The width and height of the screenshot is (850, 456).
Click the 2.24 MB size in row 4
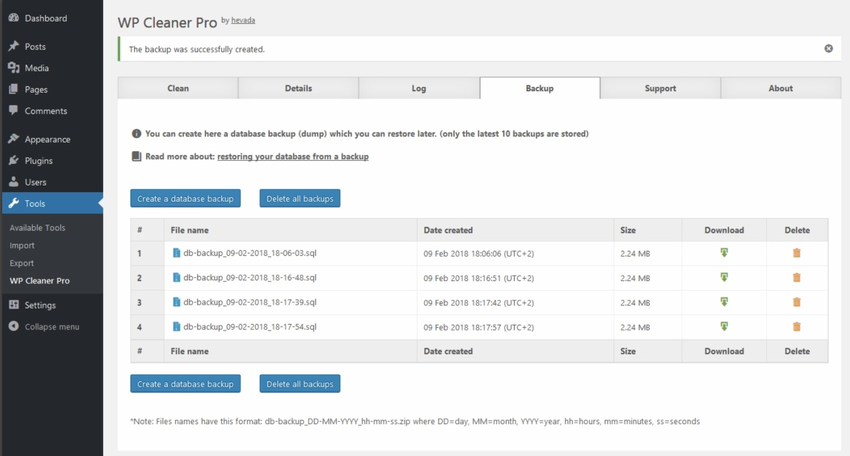coord(635,327)
